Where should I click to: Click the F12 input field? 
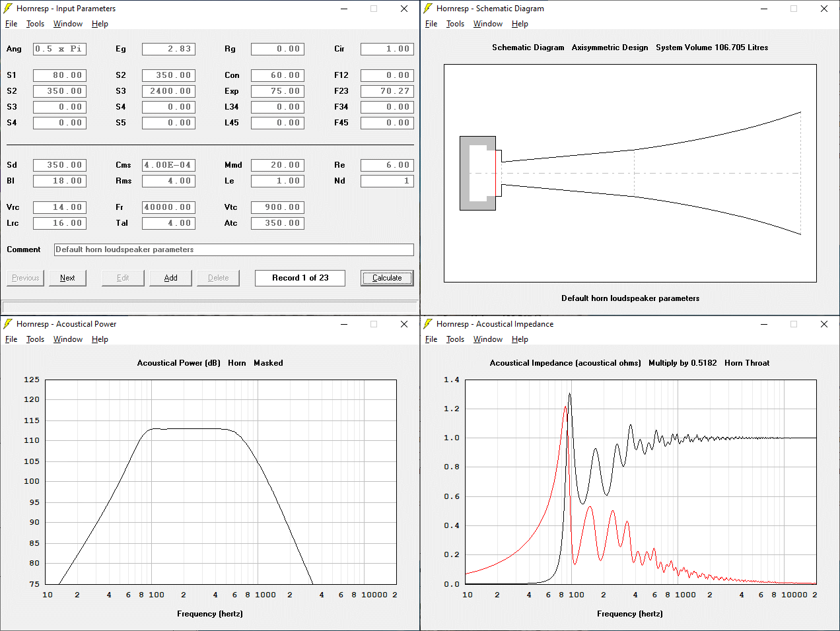(387, 75)
